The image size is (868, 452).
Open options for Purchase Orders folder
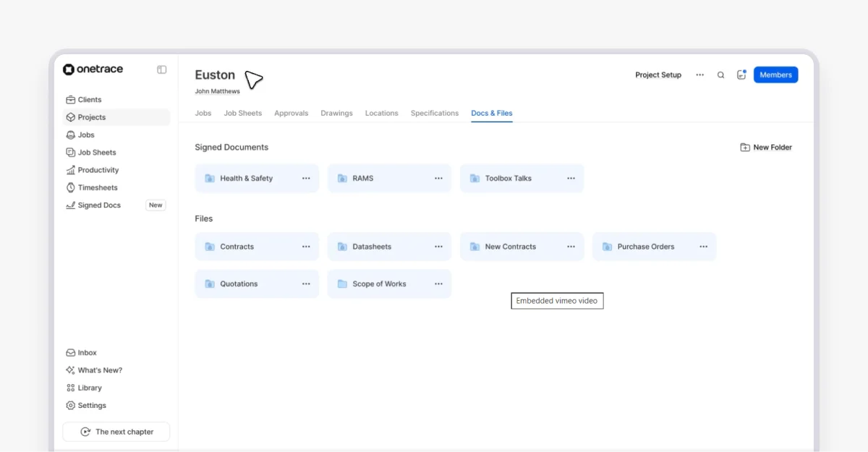click(x=703, y=247)
